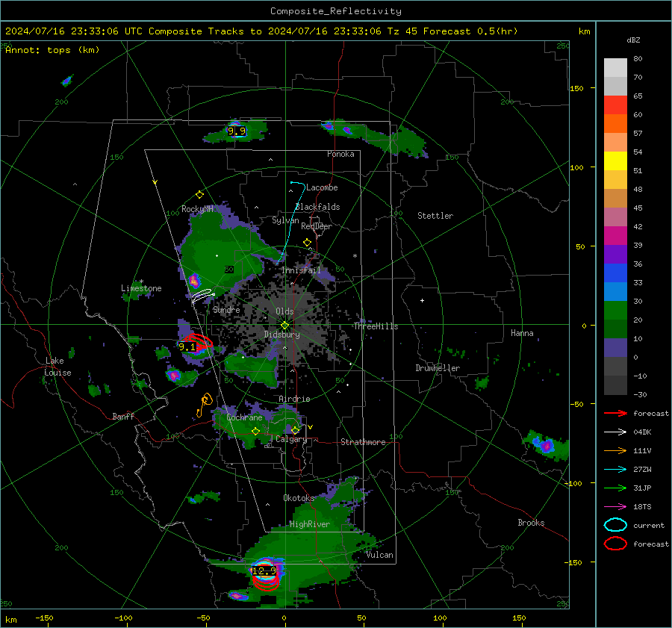This screenshot has width=672, height=628.
Task: Click the Calgary city label
Action: (x=291, y=439)
